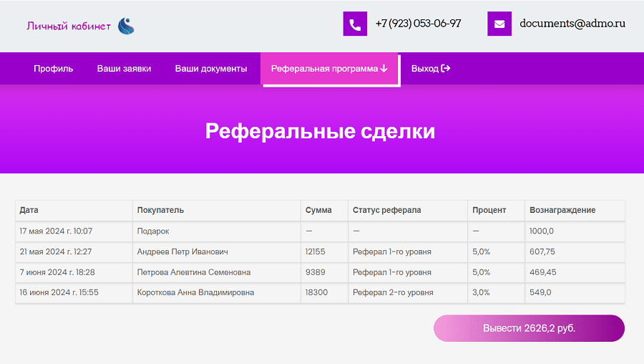The image size is (644, 364).
Task: Click the Дата column header
Action: [29, 210]
